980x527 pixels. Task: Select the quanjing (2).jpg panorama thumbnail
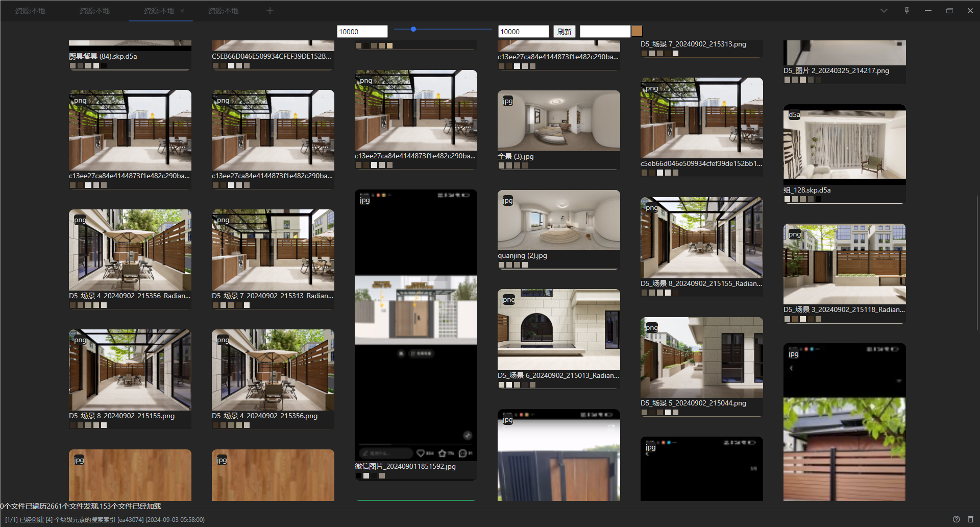559,220
